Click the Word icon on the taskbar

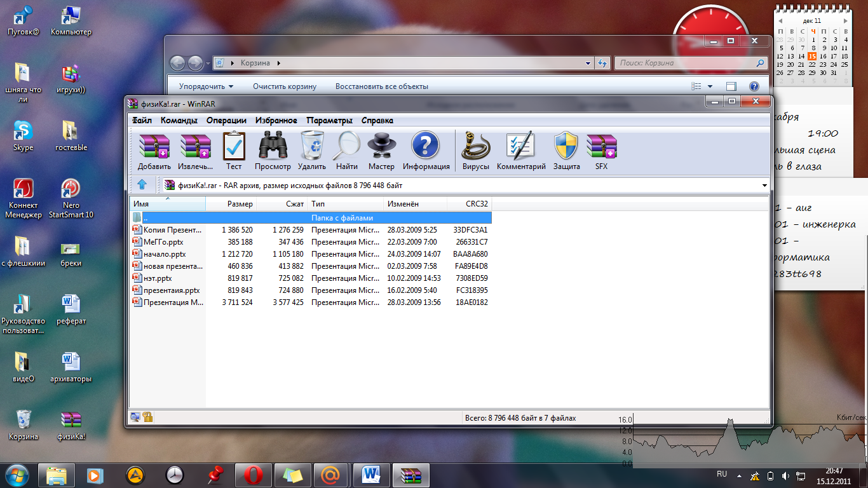370,475
